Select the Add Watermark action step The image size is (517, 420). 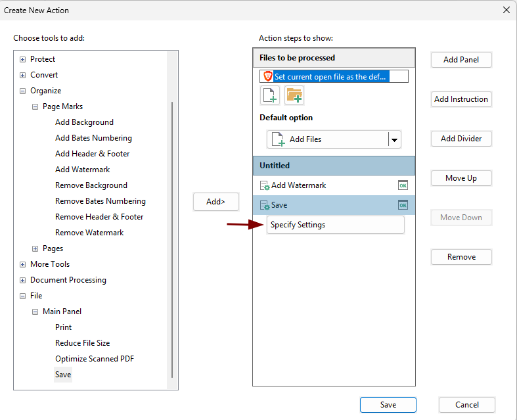334,185
